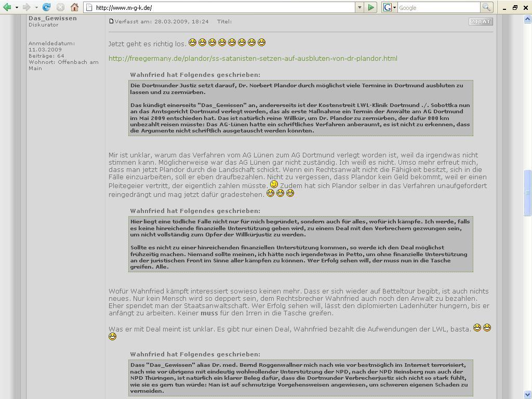Click the scrollbar up arrow
Image resolution: width=532 pixels, height=399 pixels.
tap(528, 19)
